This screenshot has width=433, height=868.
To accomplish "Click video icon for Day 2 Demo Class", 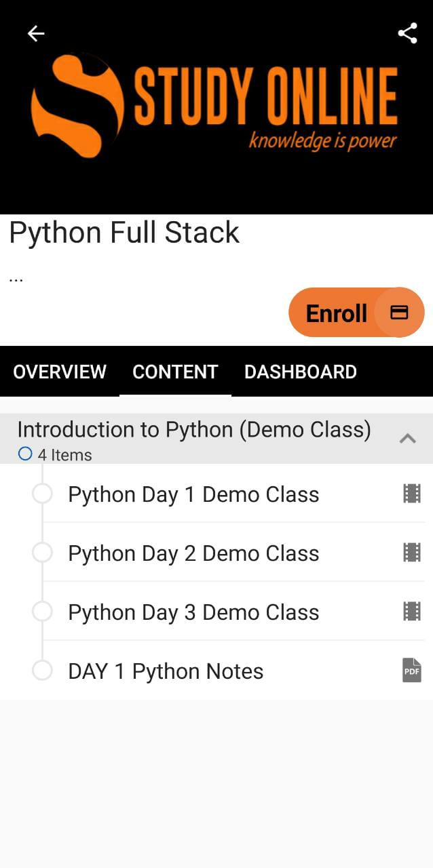I will pyautogui.click(x=412, y=553).
